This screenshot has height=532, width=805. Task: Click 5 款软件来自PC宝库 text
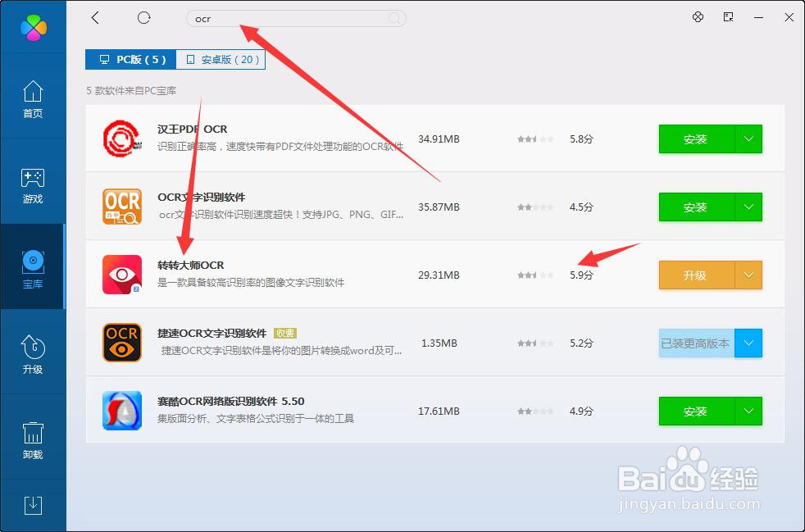pos(131,91)
